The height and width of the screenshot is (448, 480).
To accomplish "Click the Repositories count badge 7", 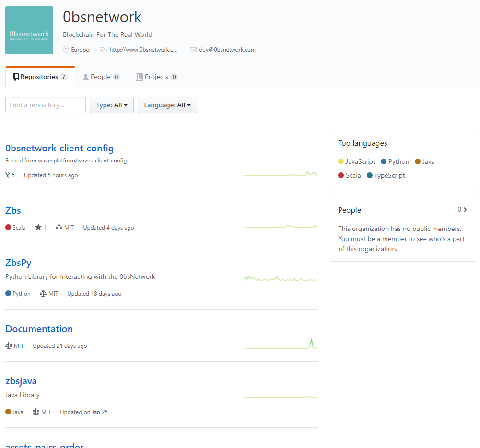I will [x=64, y=77].
